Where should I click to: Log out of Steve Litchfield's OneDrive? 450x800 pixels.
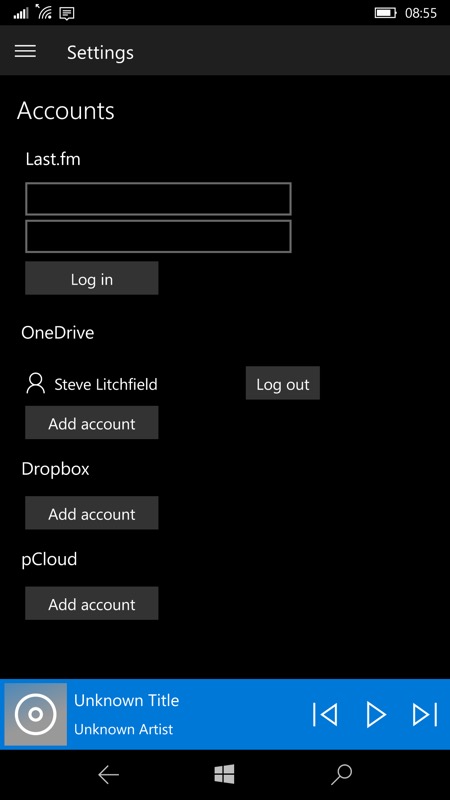pyautogui.click(x=283, y=383)
